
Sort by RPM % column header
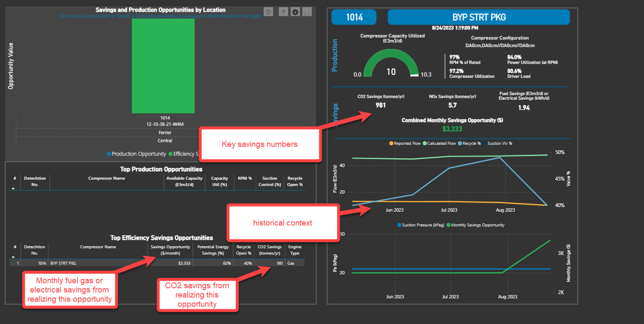click(244, 178)
